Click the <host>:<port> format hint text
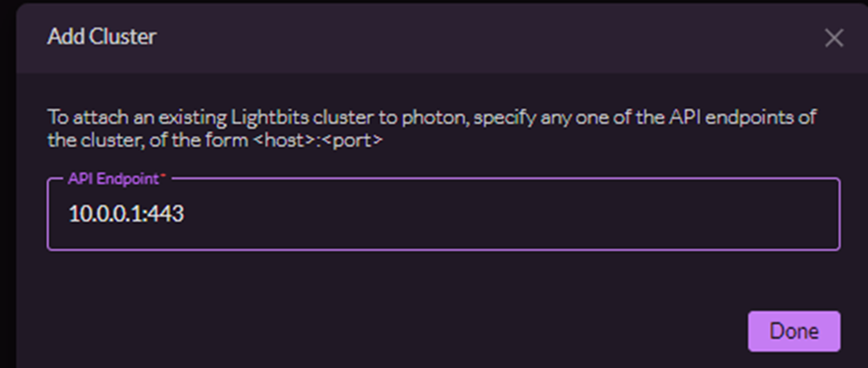The height and width of the screenshot is (368, 868). (318, 140)
